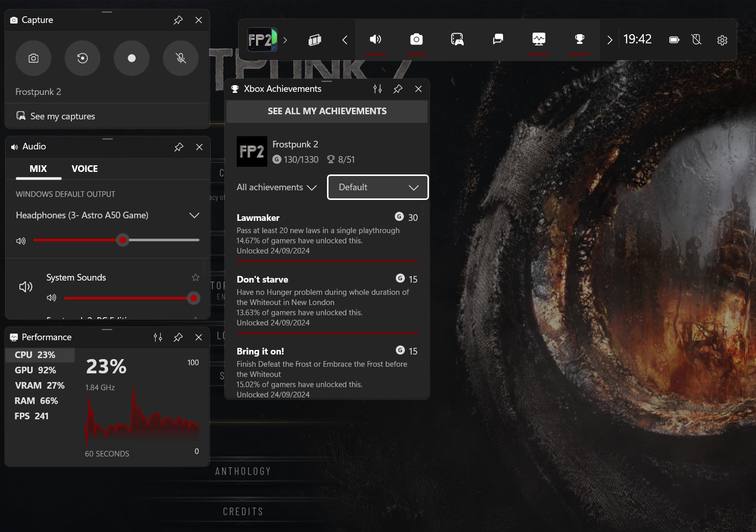
Task: Record last 30 seconds button
Action: click(83, 59)
